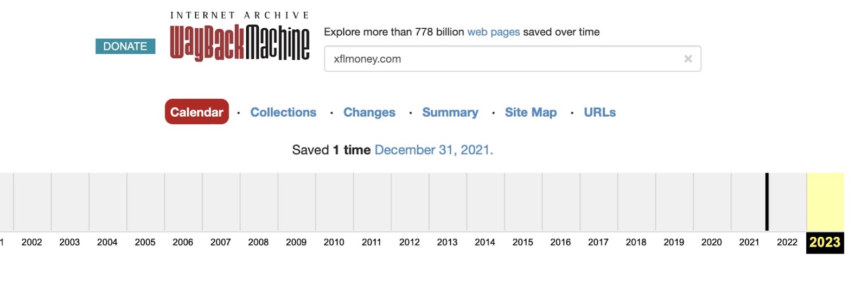Pick year 2010 on the timeline
Image resolution: width=868 pixels, height=297 pixels.
click(x=334, y=242)
